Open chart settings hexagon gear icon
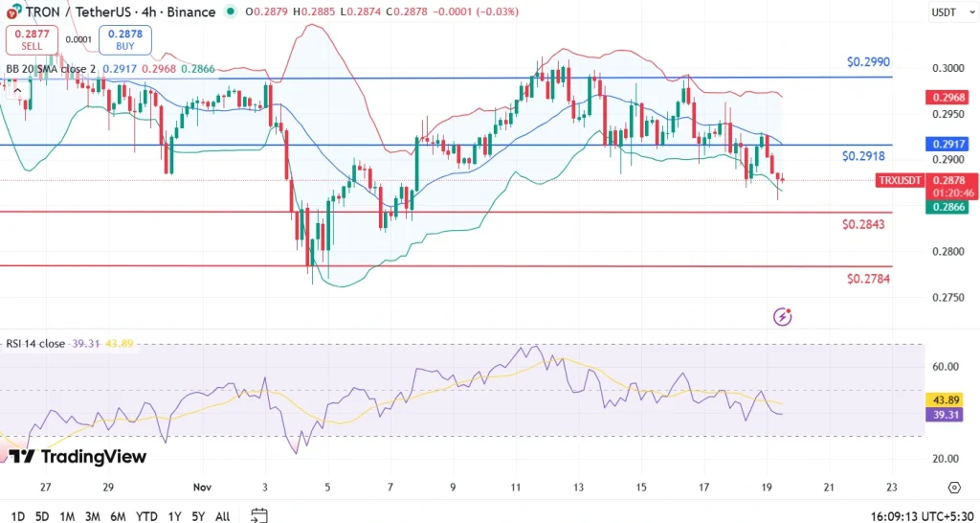The width and height of the screenshot is (980, 523). (x=953, y=488)
